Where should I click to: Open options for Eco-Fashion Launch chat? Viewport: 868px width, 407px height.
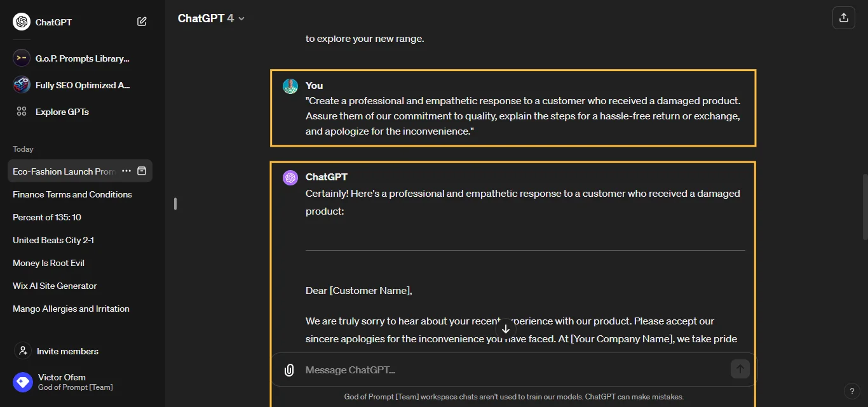point(126,171)
